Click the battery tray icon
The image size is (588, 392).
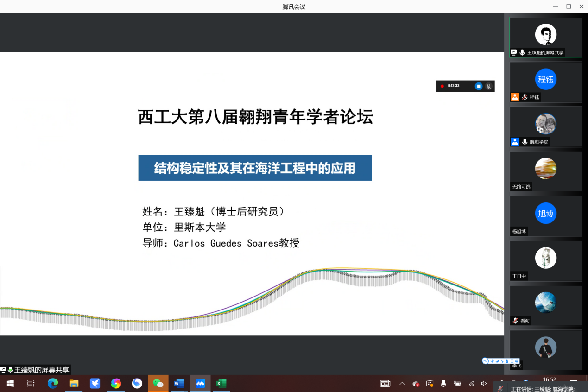[x=457, y=384]
